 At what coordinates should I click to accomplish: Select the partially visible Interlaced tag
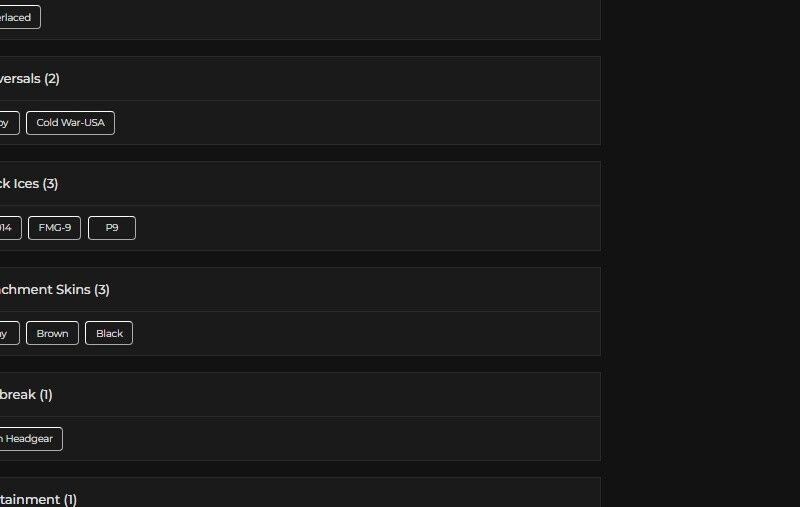(x=18, y=17)
